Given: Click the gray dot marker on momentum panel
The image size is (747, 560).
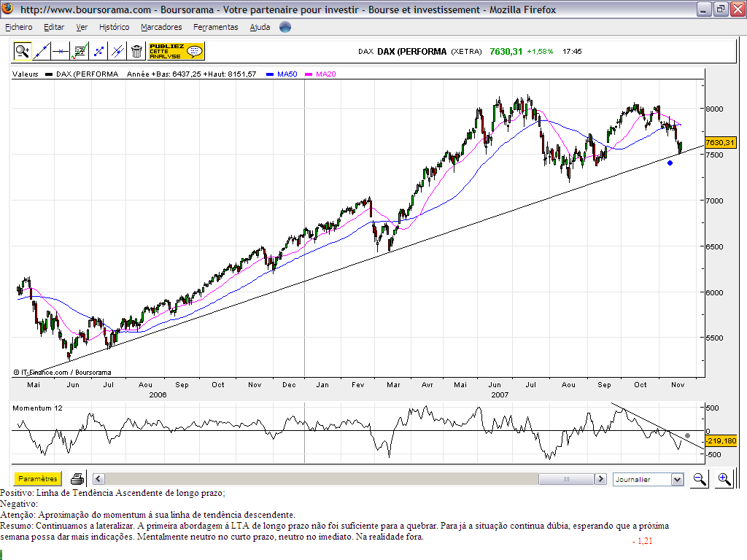Looking at the screenshot, I should [687, 436].
